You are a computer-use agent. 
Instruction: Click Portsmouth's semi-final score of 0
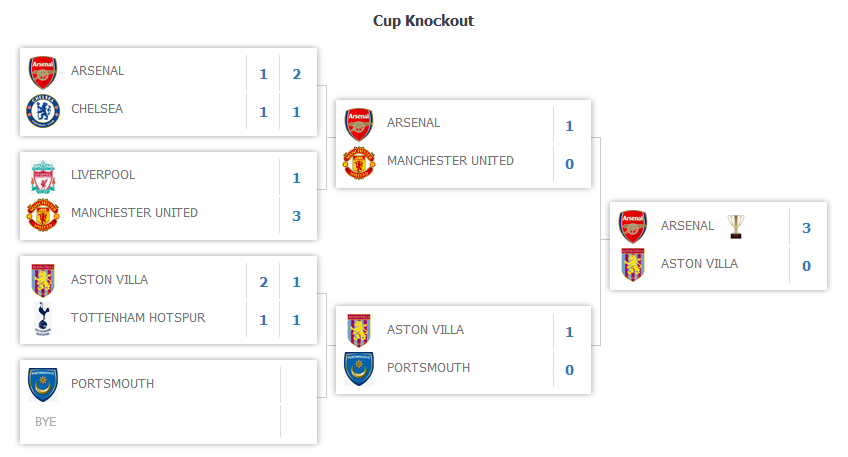coord(569,370)
